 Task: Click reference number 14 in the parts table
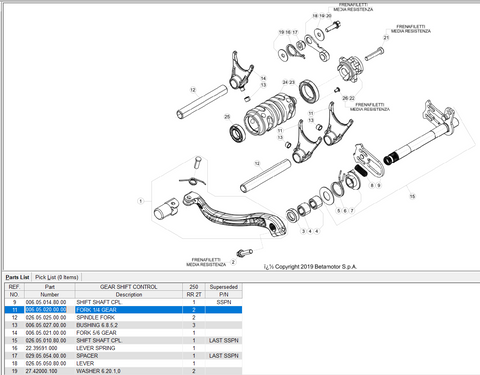tap(14, 333)
